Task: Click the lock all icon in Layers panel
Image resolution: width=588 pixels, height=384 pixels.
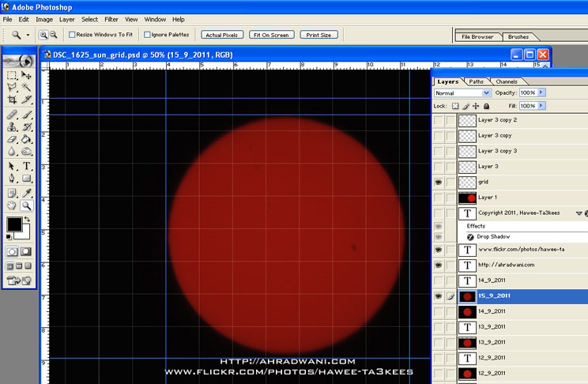Action: tap(486, 106)
